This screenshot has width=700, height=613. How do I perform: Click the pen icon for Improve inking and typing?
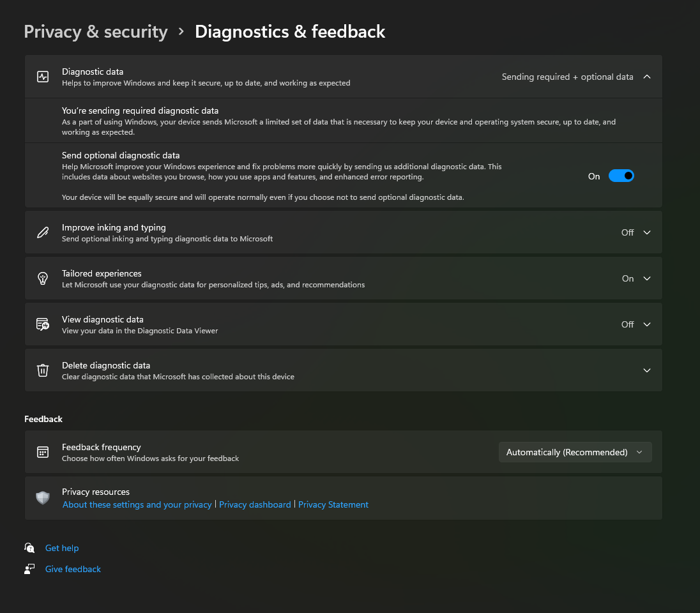coord(43,232)
